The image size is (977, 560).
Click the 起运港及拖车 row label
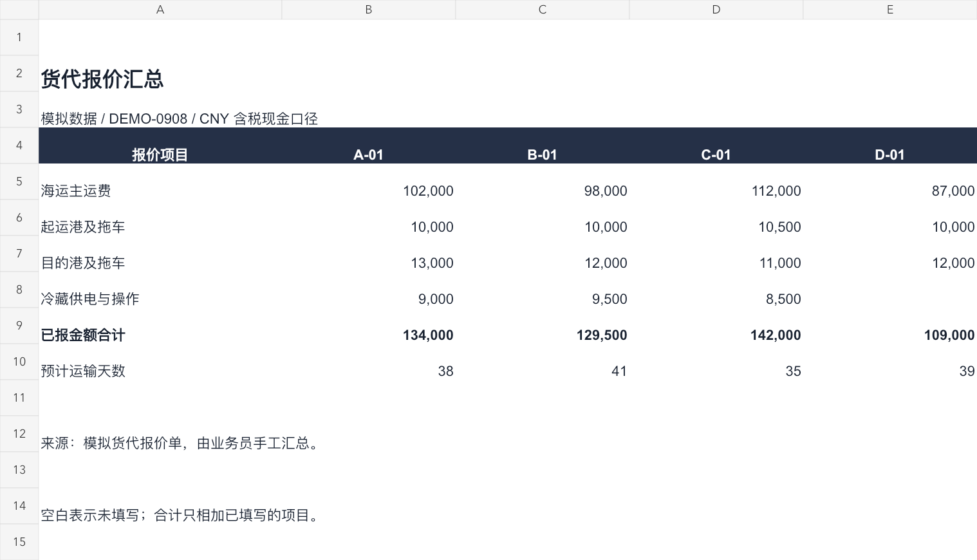pyautogui.click(x=83, y=227)
